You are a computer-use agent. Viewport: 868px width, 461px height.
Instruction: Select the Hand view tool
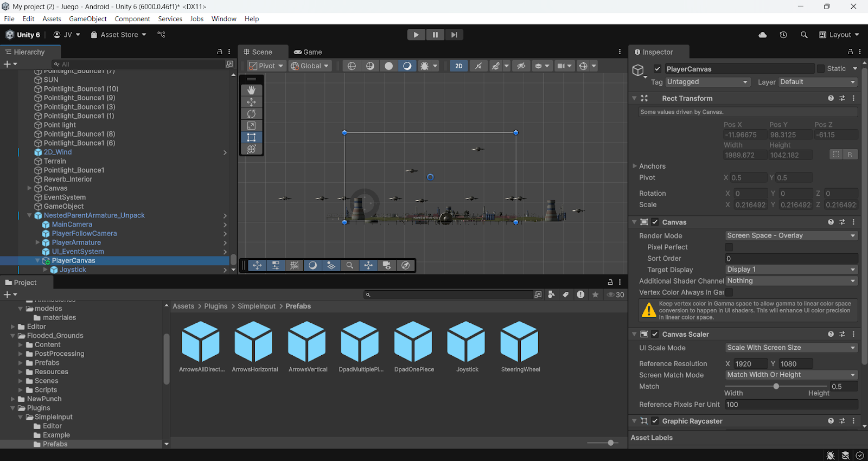[x=251, y=90]
